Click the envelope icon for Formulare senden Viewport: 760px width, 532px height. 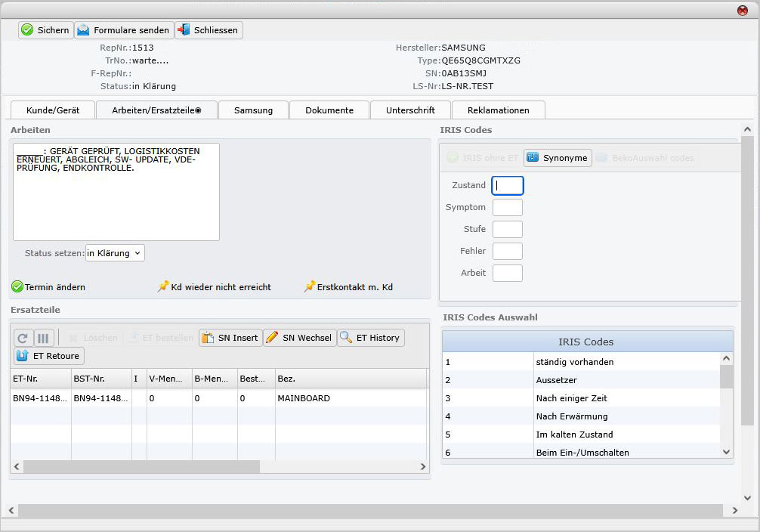(83, 30)
